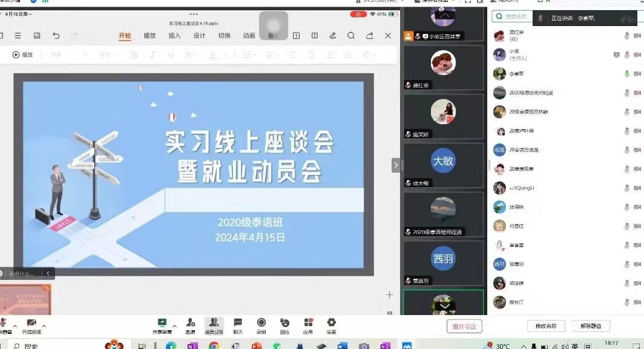The width and height of the screenshot is (644, 349).
Task: Expand the arrow next to Share Screen
Action: point(174,326)
